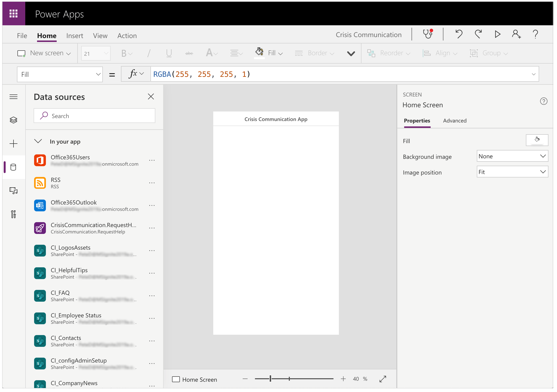Expand the In your app data sources
The width and height of the screenshot is (557, 392).
point(39,141)
